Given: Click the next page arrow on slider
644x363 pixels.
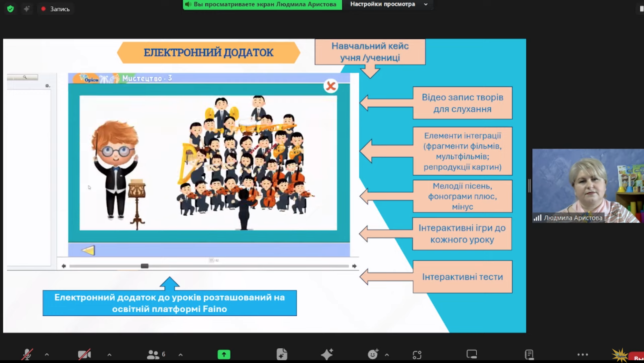Looking at the screenshot, I should [354, 266].
